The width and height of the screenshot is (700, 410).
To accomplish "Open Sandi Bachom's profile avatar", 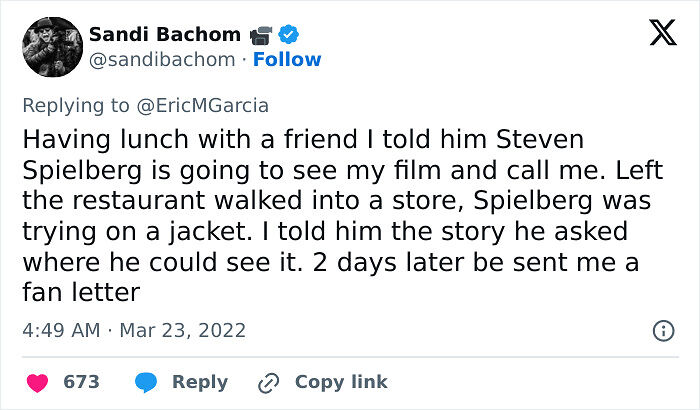I will [x=50, y=46].
